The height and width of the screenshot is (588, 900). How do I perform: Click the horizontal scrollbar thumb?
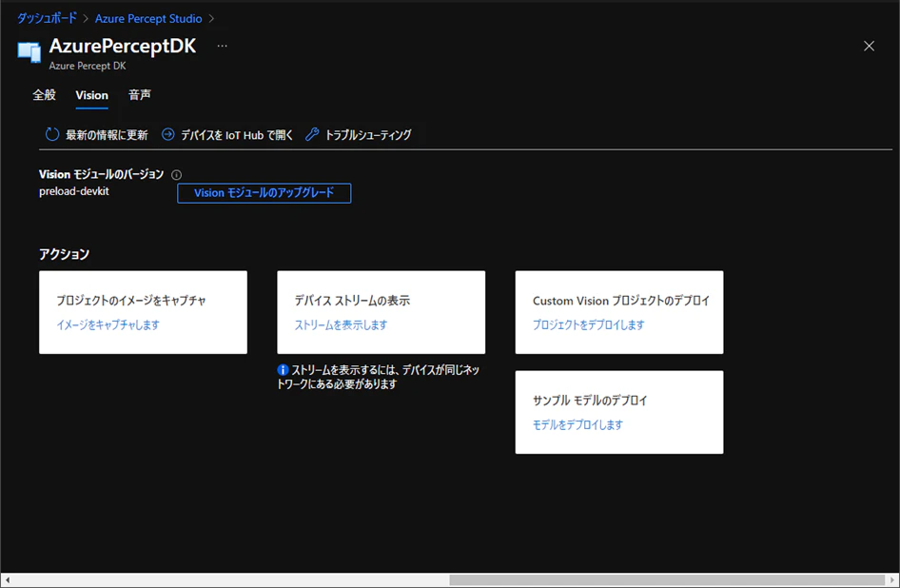667,580
